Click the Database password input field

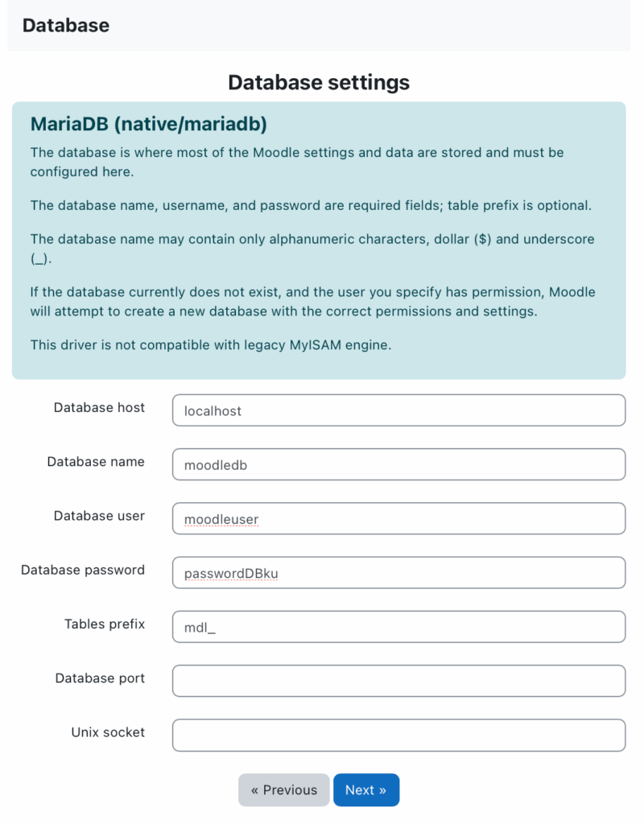[x=398, y=572]
